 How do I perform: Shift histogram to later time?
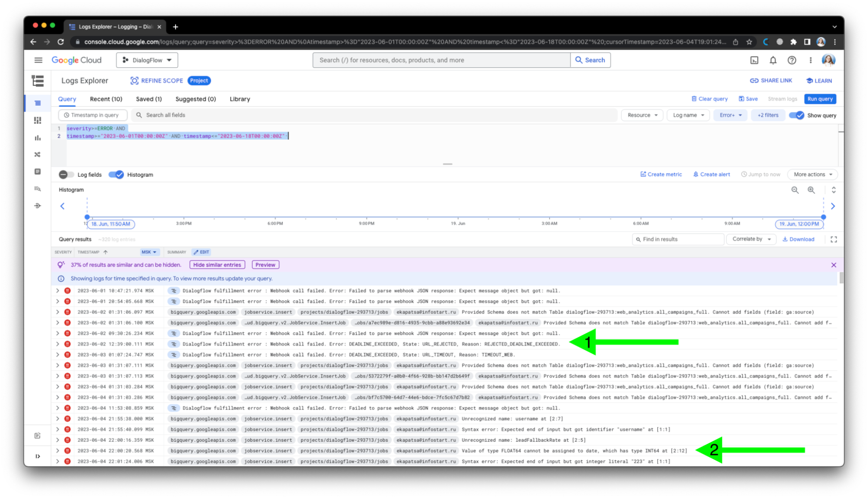coord(832,206)
